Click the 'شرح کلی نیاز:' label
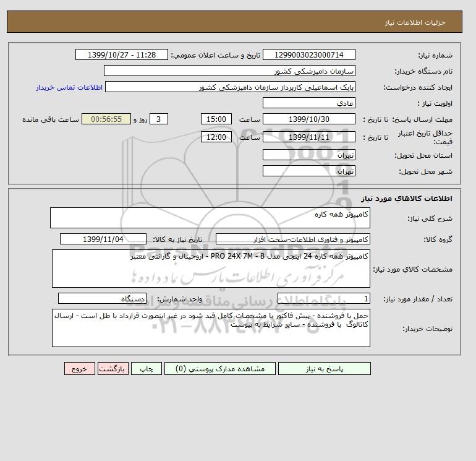The height and width of the screenshot is (461, 476). [x=430, y=218]
